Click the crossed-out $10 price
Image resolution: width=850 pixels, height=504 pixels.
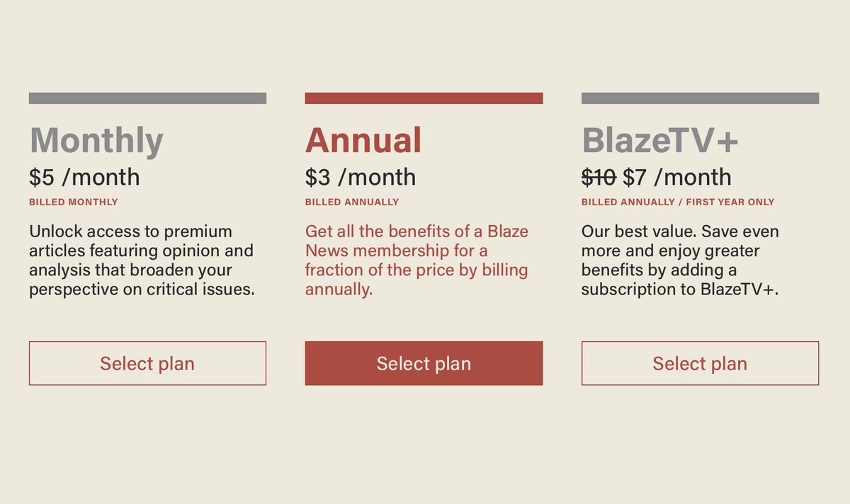[599, 177]
